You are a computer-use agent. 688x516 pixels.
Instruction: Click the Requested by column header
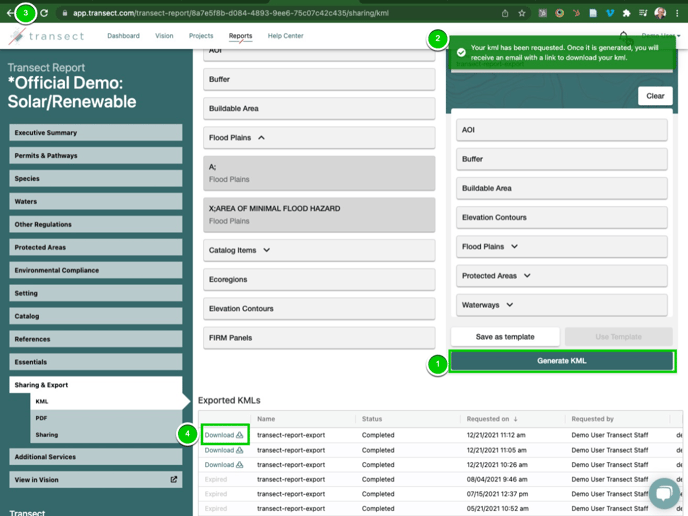592,419
